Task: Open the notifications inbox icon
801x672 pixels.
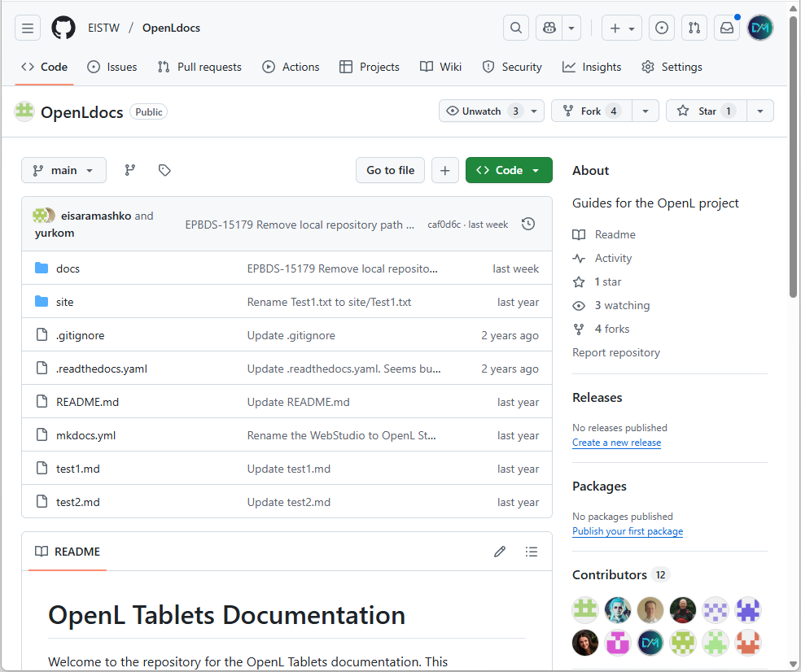Action: click(x=727, y=28)
